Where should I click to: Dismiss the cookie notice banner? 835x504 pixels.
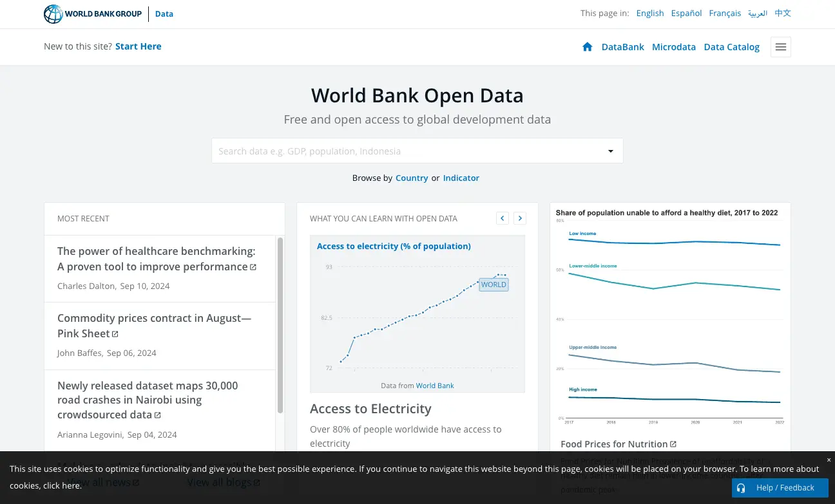829,460
